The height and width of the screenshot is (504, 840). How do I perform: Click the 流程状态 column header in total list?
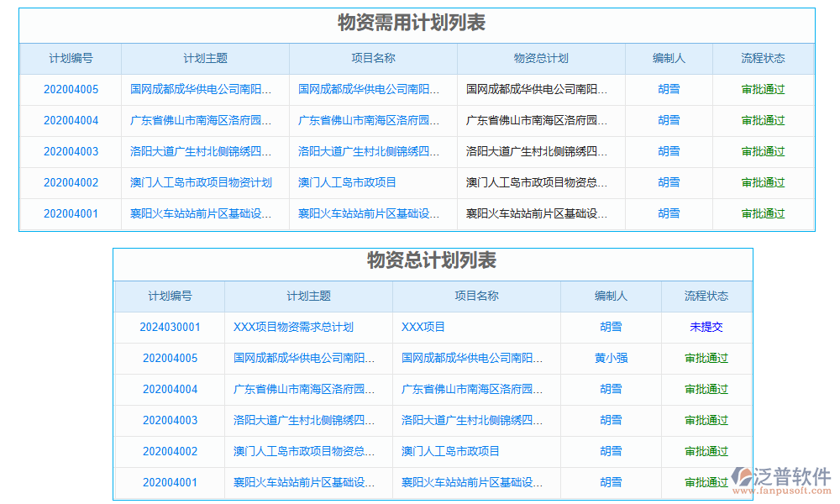pyautogui.click(x=707, y=297)
